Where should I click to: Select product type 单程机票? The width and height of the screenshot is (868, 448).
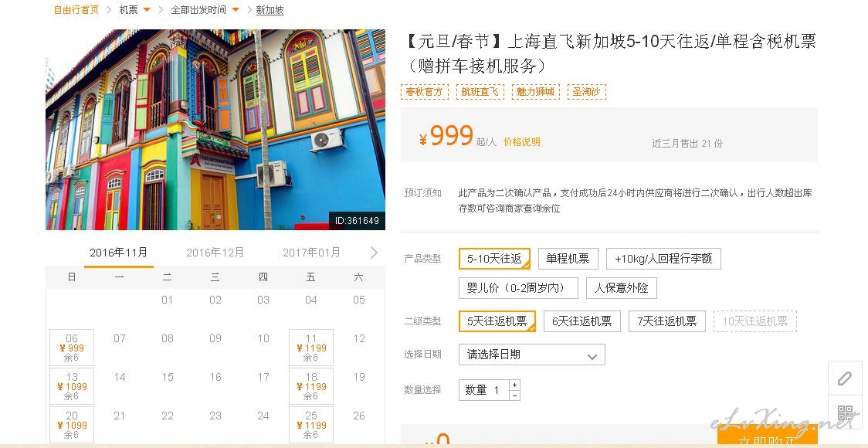click(x=568, y=259)
